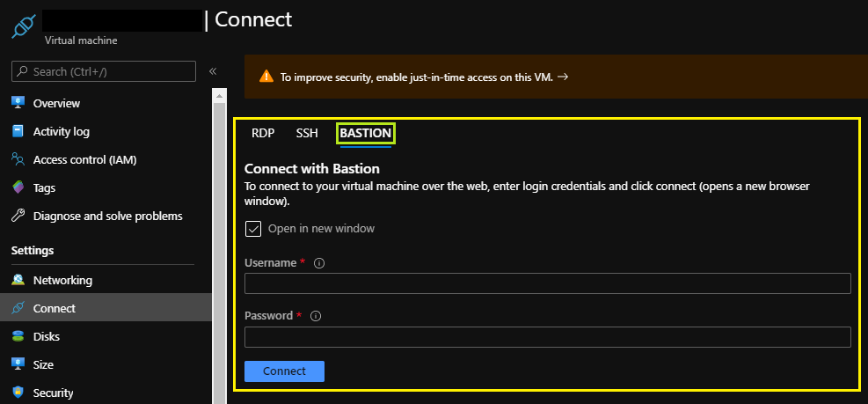The height and width of the screenshot is (404, 868).
Task: Switch to the RDP tab
Action: pyautogui.click(x=263, y=134)
